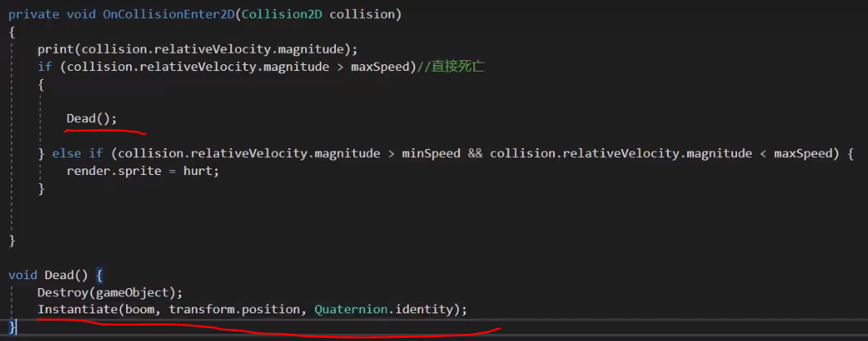This screenshot has width=868, height=341.
Task: Click 'position' after transform
Action: click(x=270, y=309)
